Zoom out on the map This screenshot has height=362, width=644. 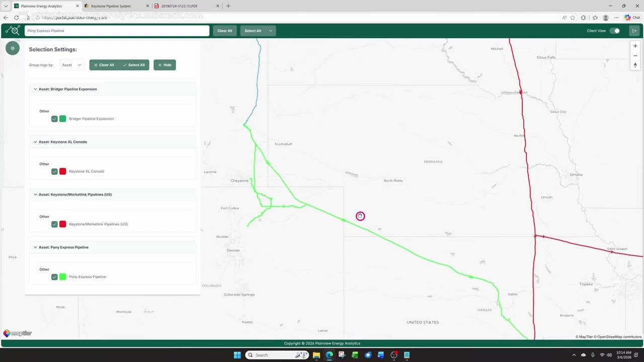coord(635,56)
